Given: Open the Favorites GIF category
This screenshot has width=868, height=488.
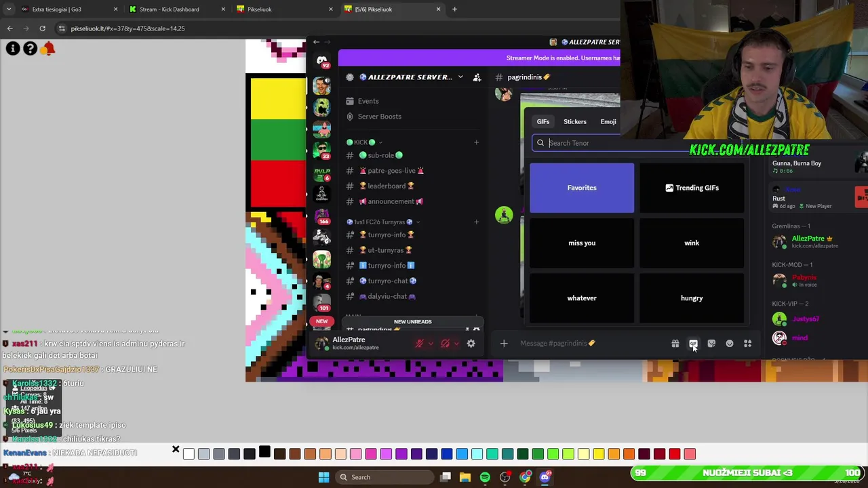Looking at the screenshot, I should 582,188.
